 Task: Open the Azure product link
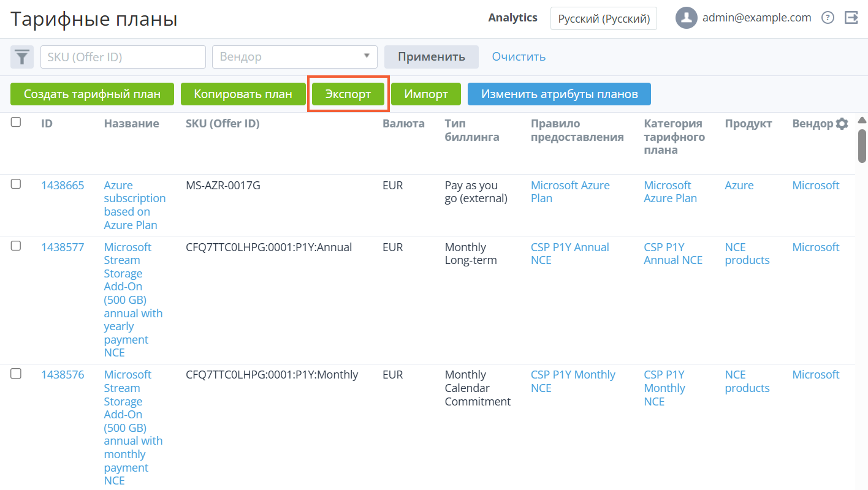tap(739, 185)
